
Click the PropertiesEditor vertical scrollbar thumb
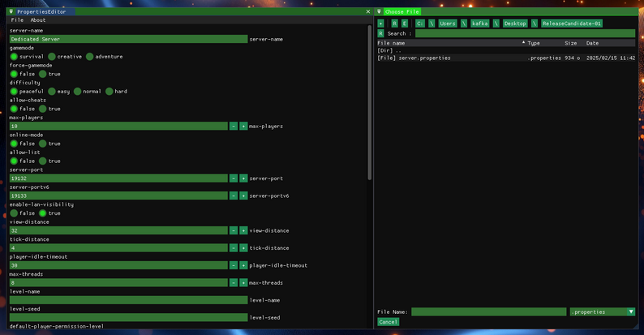point(370,103)
